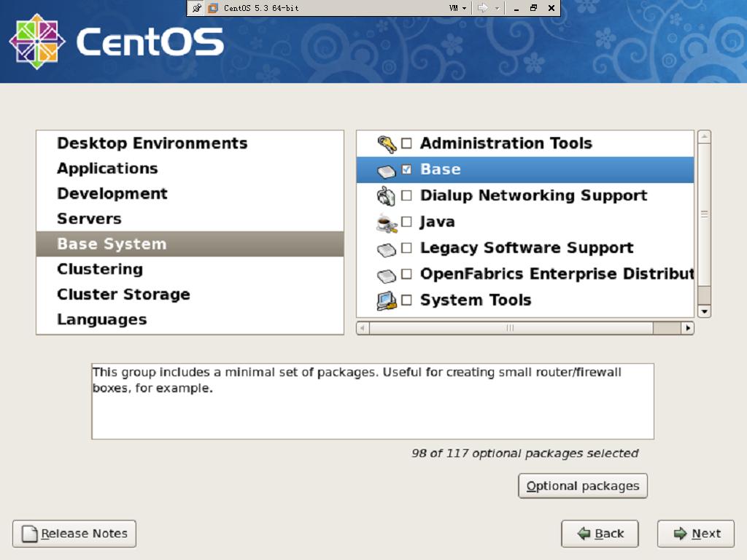Enable the Dialup Networking Support checkbox
The width and height of the screenshot is (747, 560).
point(406,195)
